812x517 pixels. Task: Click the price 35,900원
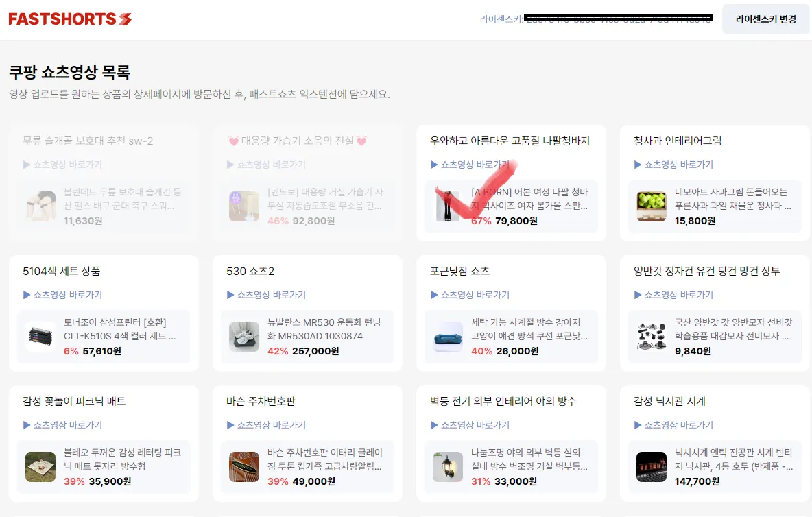(x=110, y=482)
